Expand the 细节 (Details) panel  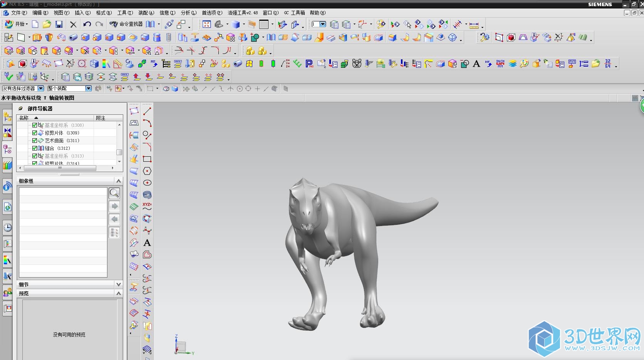click(119, 285)
